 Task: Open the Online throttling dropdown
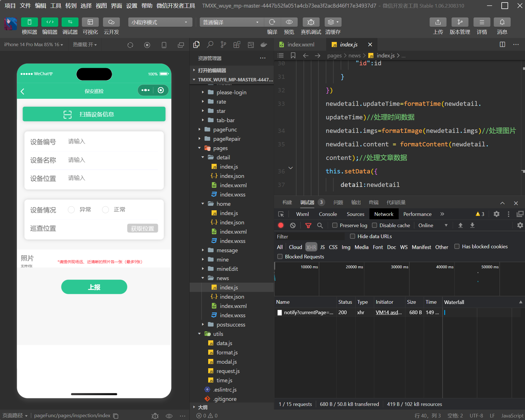click(x=433, y=225)
